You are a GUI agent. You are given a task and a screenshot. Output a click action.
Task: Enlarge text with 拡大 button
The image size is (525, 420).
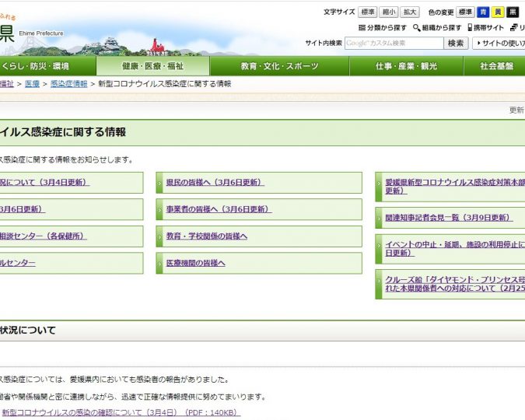tap(410, 12)
